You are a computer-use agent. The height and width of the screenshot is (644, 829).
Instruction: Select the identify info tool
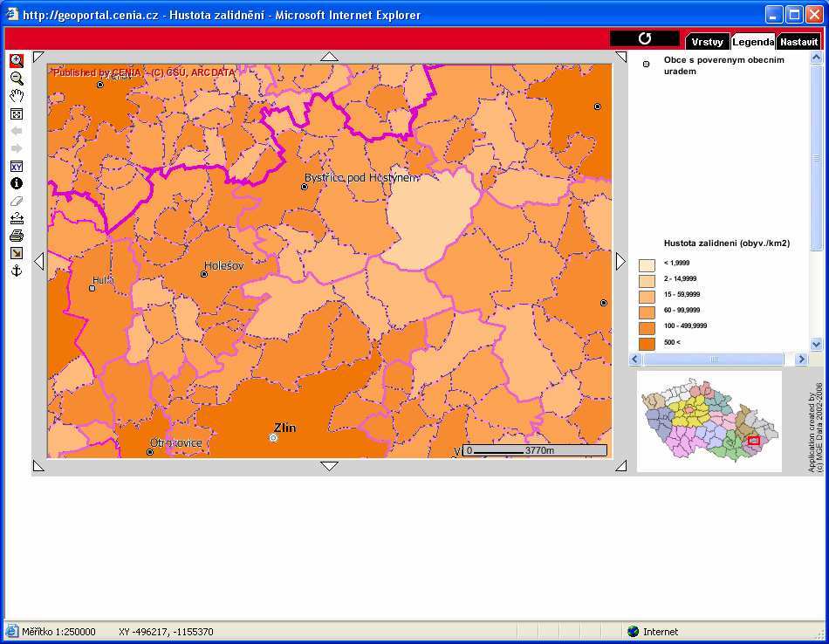[17, 183]
